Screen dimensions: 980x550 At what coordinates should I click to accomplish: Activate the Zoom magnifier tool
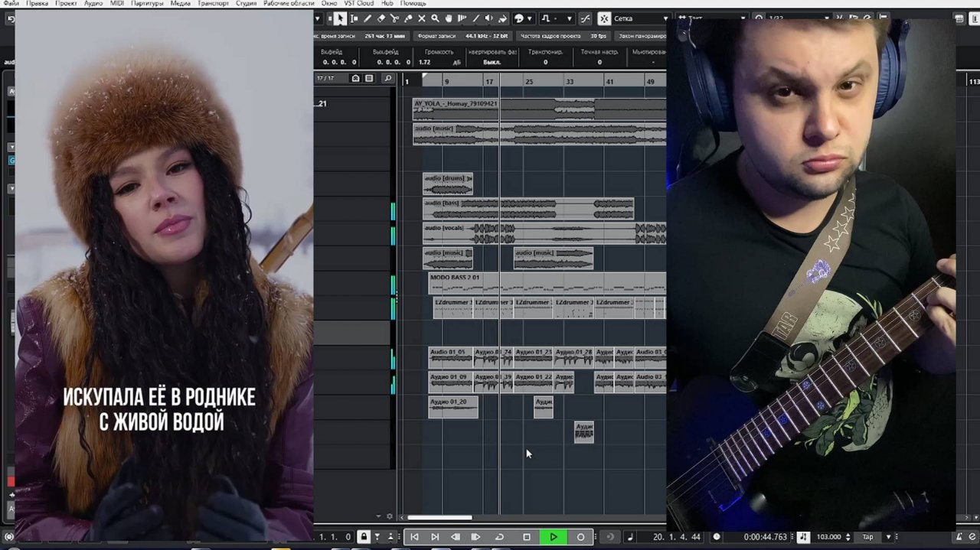click(x=435, y=18)
